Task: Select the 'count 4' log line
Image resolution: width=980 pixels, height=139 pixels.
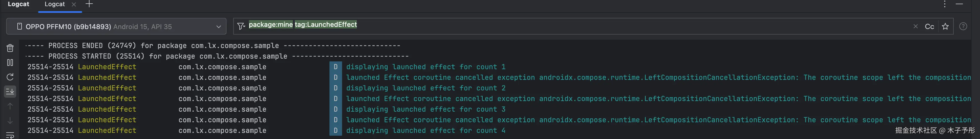Action: (x=425, y=131)
